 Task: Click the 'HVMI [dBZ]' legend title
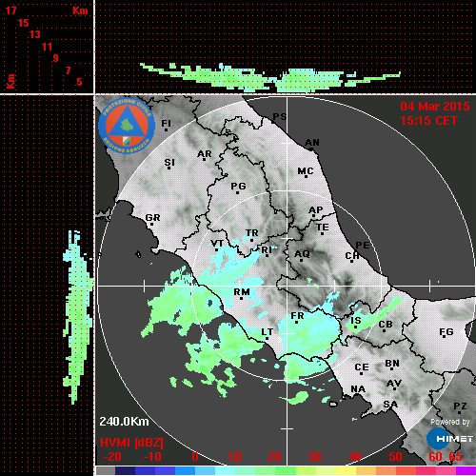click(x=131, y=443)
